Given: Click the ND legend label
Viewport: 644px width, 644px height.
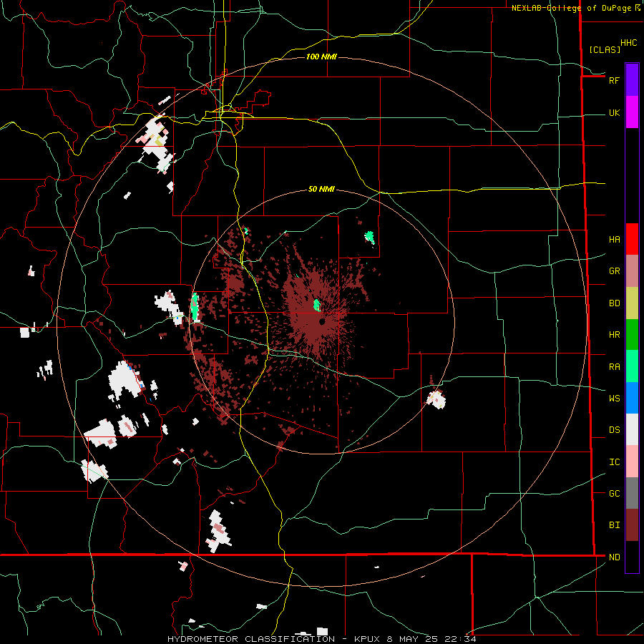Looking at the screenshot, I should (x=614, y=557).
